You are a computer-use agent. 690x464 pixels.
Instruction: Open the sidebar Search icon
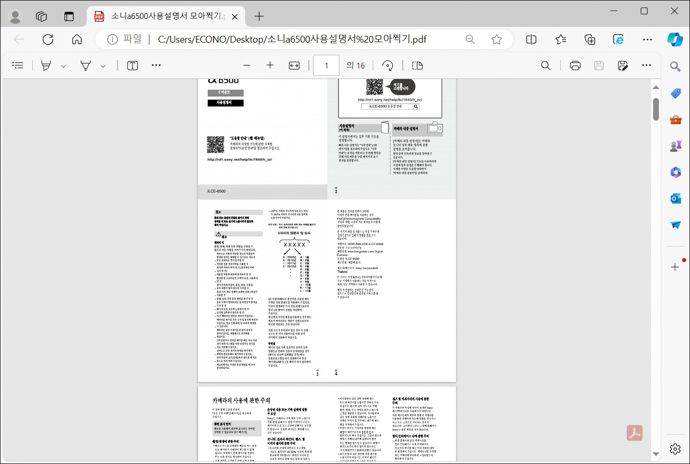tap(675, 66)
